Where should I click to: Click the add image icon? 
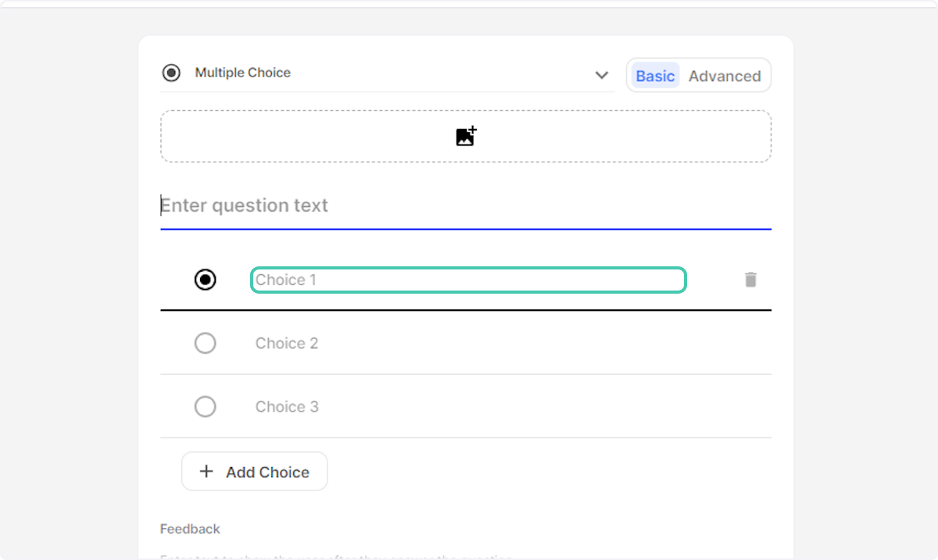coord(465,135)
